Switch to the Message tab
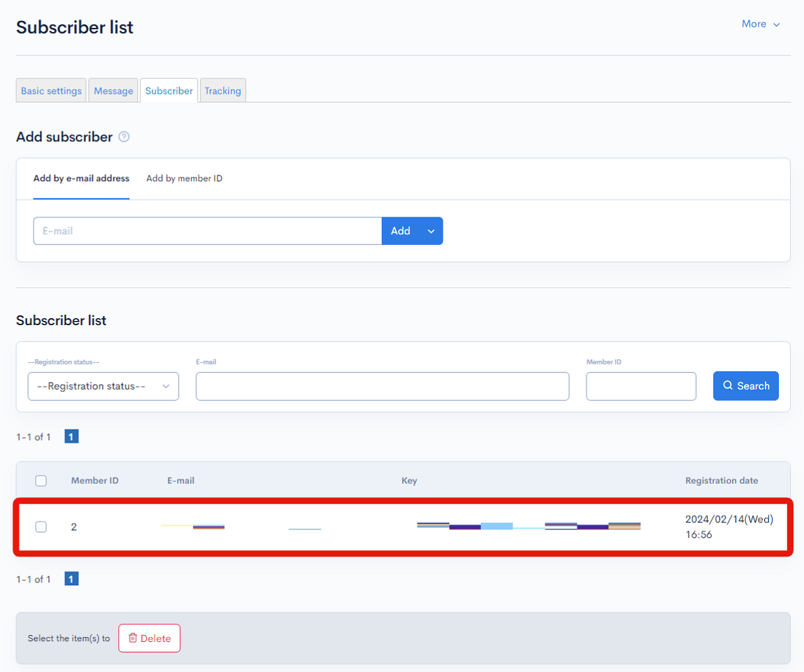The image size is (804, 672). click(113, 90)
